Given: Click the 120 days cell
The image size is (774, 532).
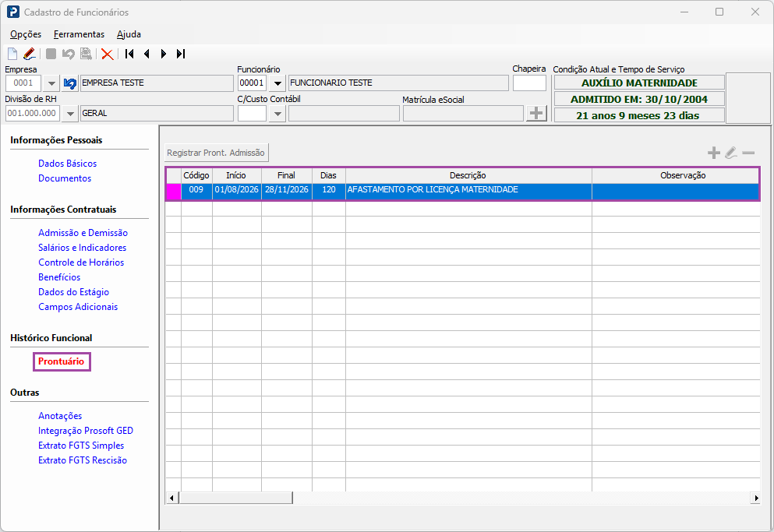Looking at the screenshot, I should pyautogui.click(x=328, y=192).
